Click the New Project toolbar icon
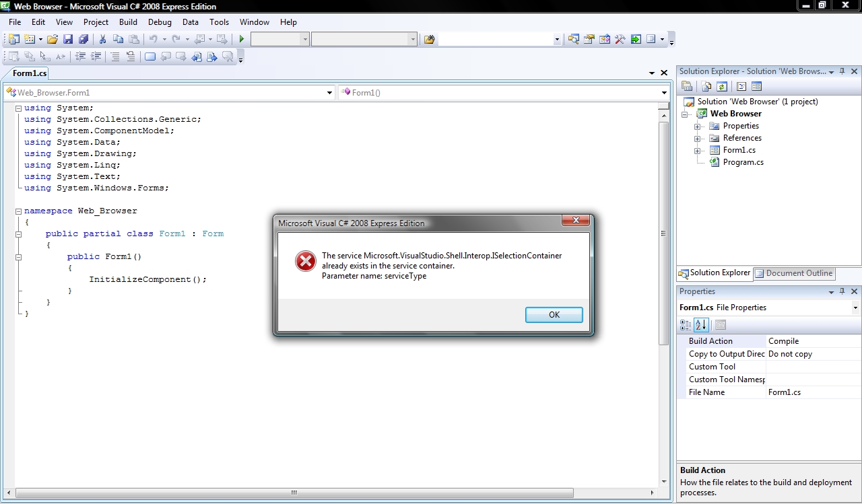 (13, 40)
